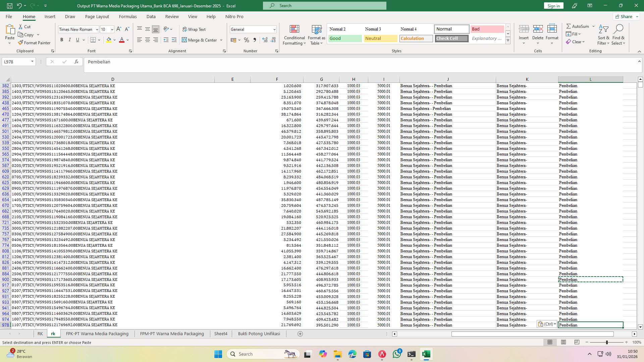Open the font name dropdown
The image size is (644, 362).
[97, 29]
